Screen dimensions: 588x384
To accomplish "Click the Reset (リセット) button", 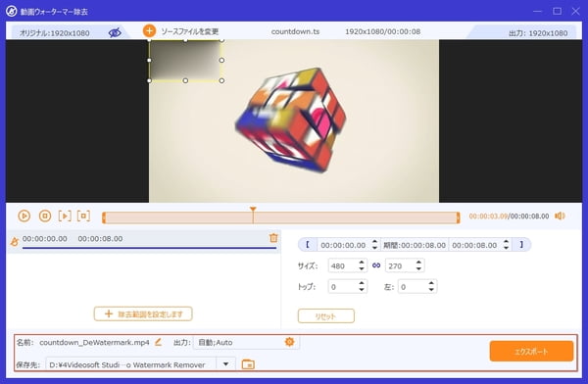I will click(x=326, y=315).
